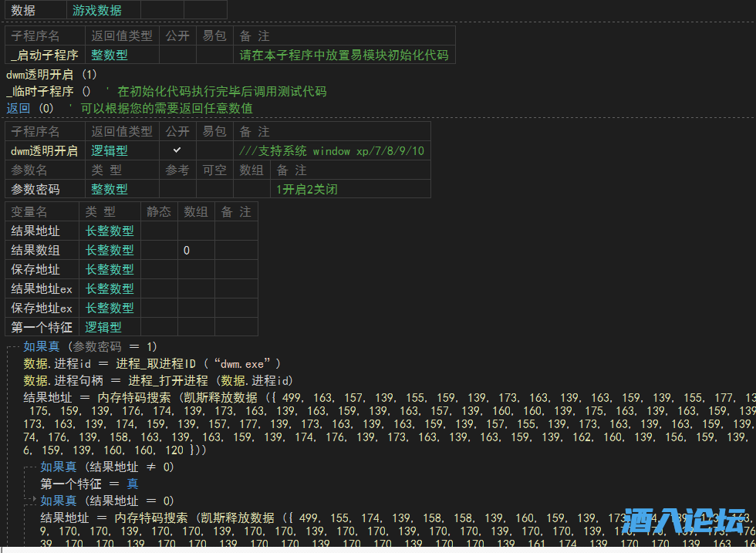The image size is (756, 553).
Task: Click the 逻辑型 return type of dwm透明开启
Action: click(x=110, y=150)
